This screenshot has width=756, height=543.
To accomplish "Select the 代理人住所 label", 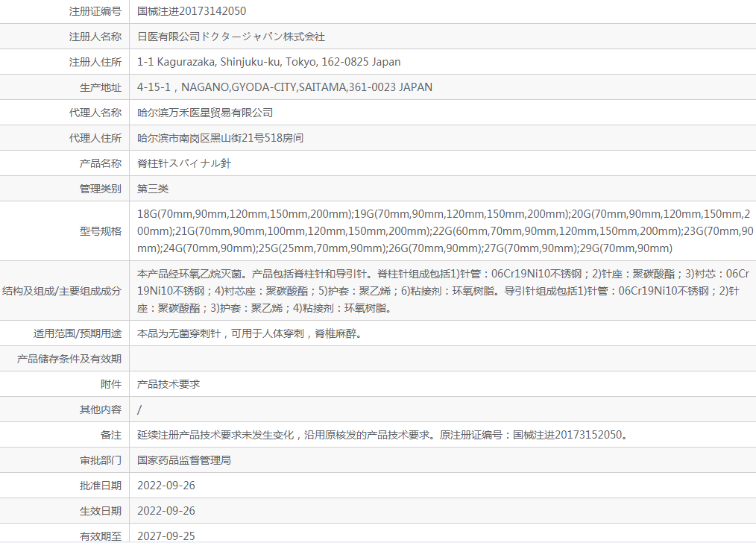I will 95,138.
